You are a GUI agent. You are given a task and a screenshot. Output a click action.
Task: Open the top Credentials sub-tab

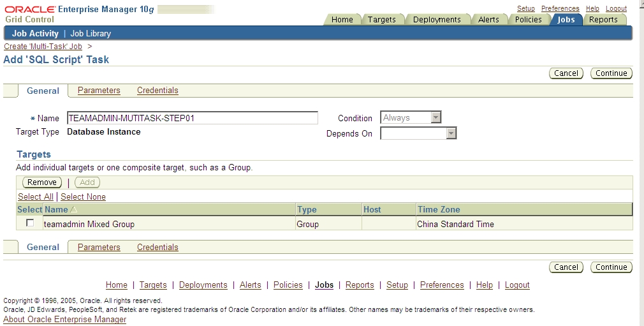coord(157,91)
